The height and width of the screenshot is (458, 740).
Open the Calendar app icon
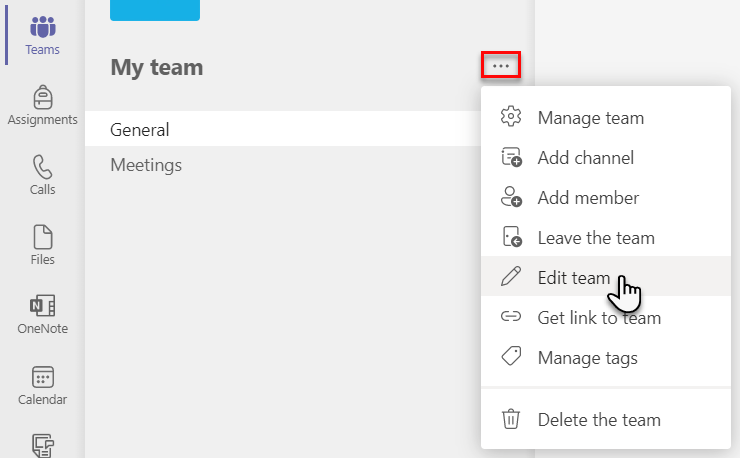pos(42,385)
